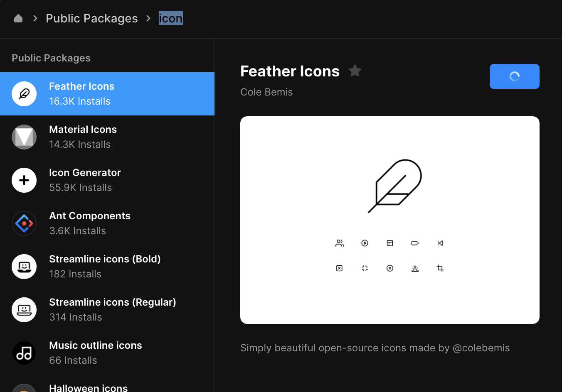
Task: Open Public Packages breadcrumb link
Action: point(91,18)
